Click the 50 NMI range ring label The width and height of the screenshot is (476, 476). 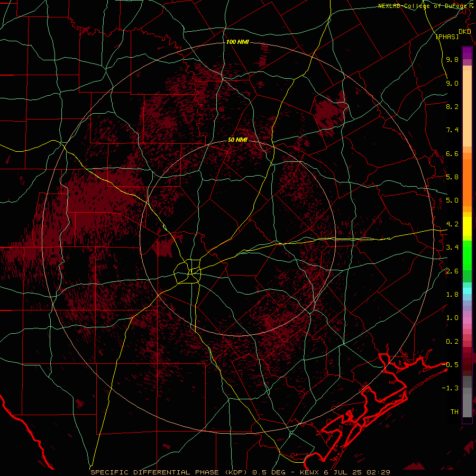tap(237, 140)
